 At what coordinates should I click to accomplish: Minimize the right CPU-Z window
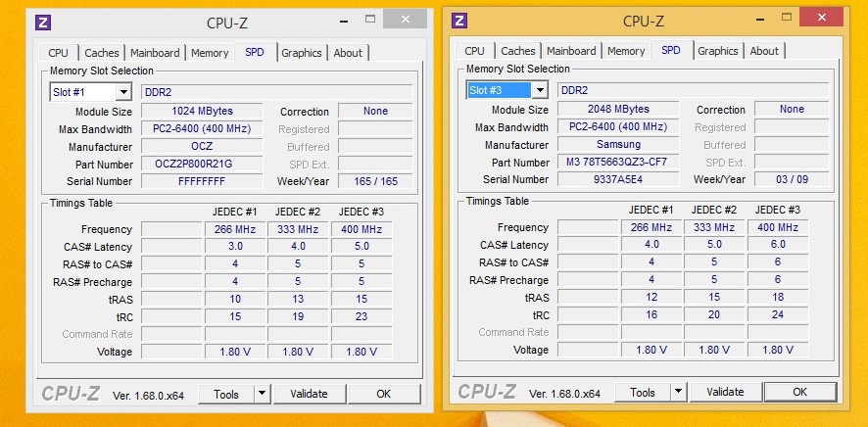pos(759,18)
